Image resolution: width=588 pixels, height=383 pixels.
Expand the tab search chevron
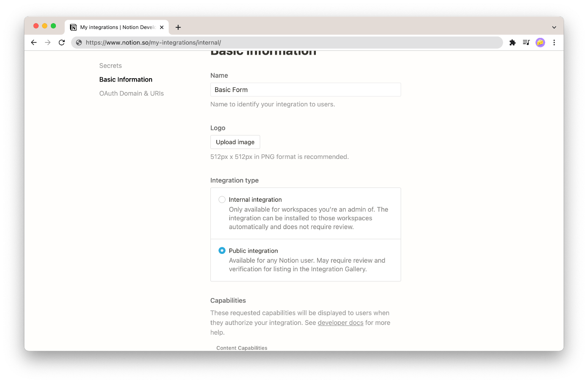pos(554,27)
